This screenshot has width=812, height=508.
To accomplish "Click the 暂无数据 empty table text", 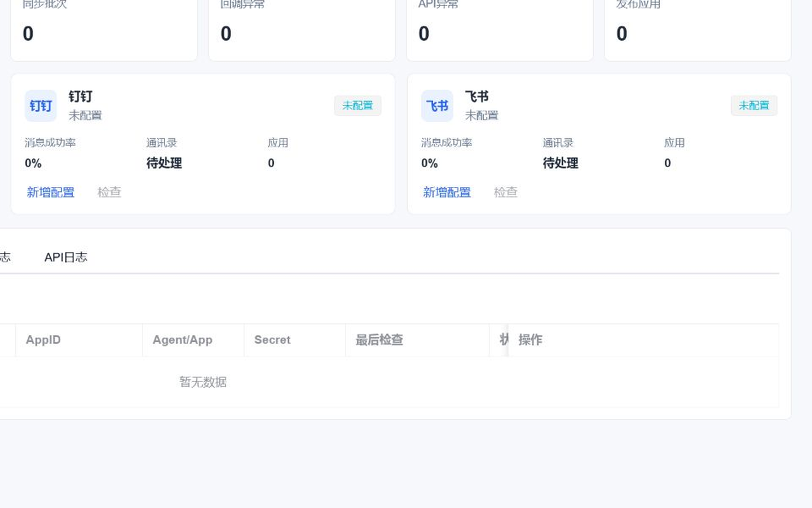I will pyautogui.click(x=203, y=382).
